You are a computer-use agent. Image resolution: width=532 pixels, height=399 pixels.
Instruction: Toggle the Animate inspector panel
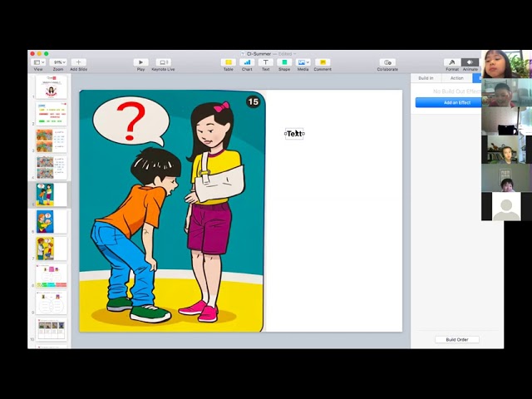point(470,62)
